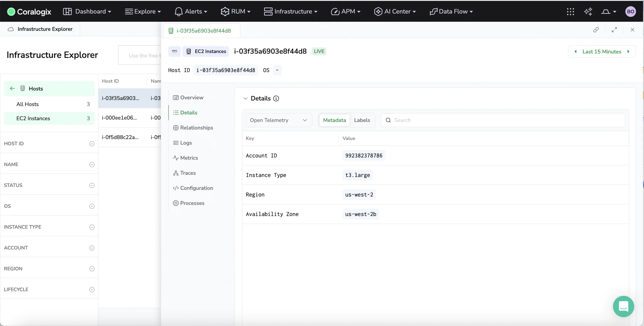The height and width of the screenshot is (326, 644).
Task: Click the EC2 Instances breadcrumb chip
Action: [x=206, y=51]
